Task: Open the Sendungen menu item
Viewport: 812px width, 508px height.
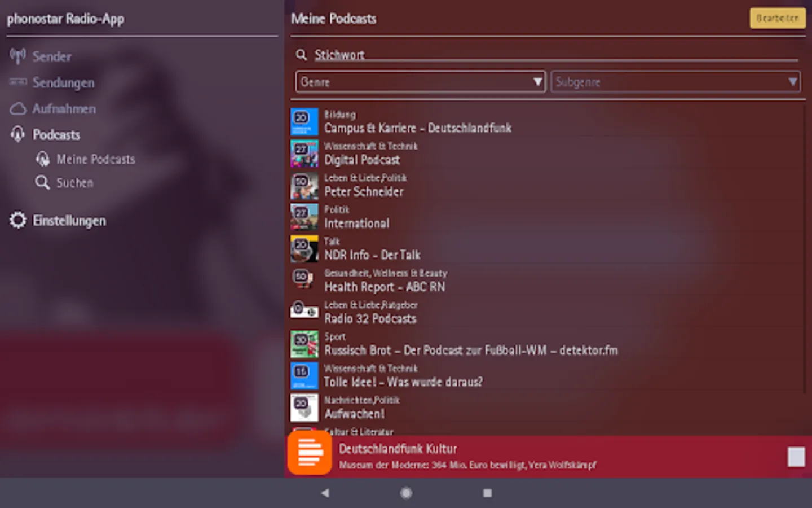Action: (63, 82)
